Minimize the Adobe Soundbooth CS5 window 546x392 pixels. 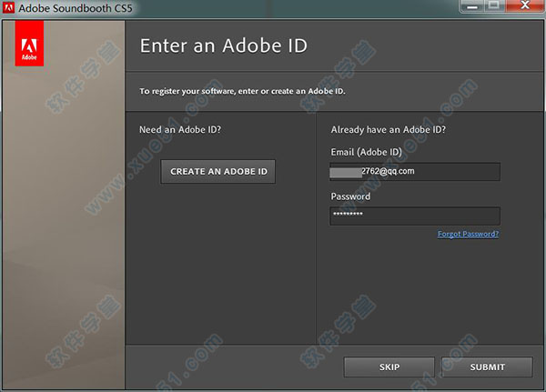[x=471, y=6]
